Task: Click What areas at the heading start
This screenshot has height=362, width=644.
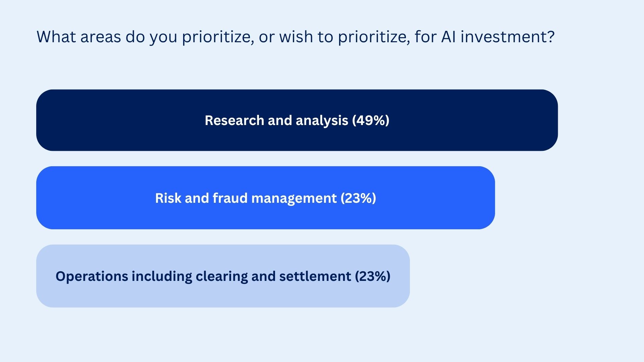Action: pos(79,37)
